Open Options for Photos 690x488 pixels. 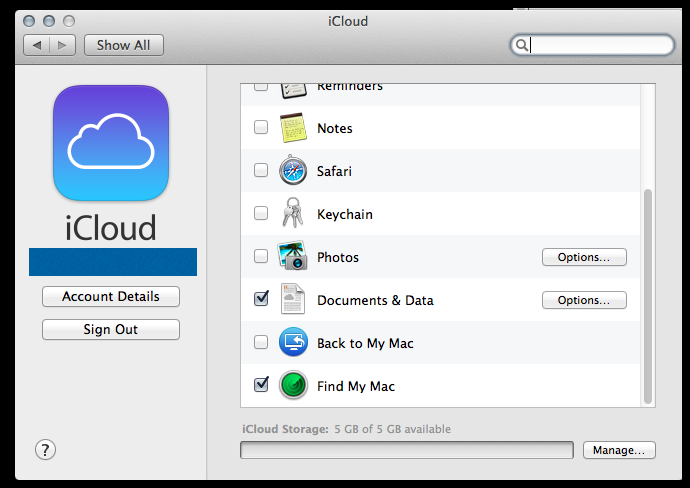[584, 257]
